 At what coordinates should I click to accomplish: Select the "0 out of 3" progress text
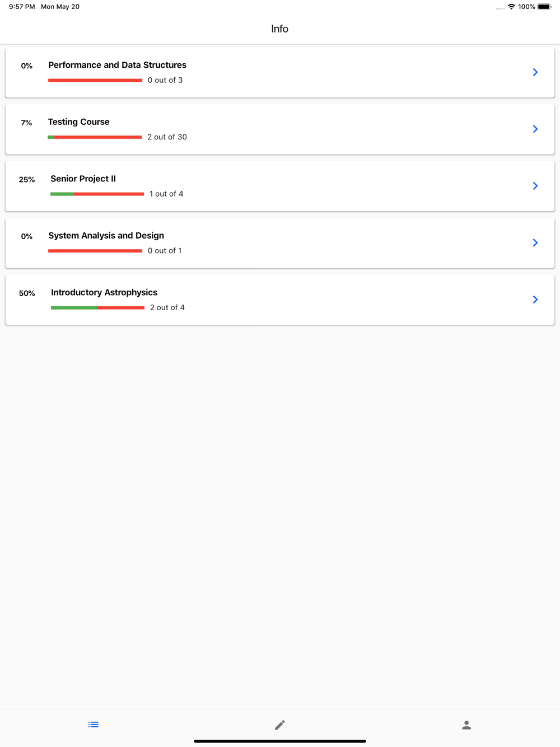[165, 80]
